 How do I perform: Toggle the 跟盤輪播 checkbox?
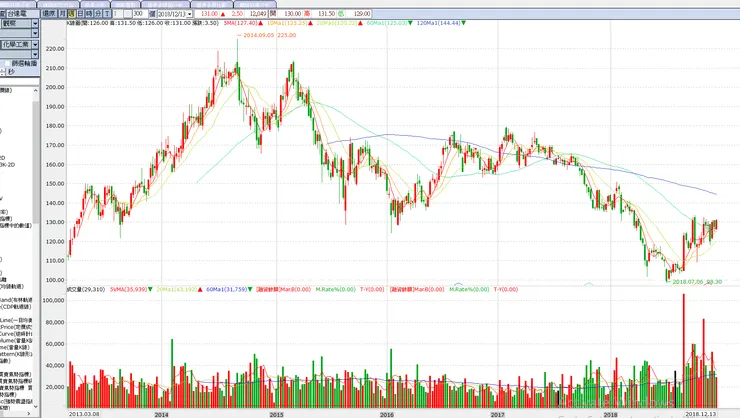(x=7, y=63)
